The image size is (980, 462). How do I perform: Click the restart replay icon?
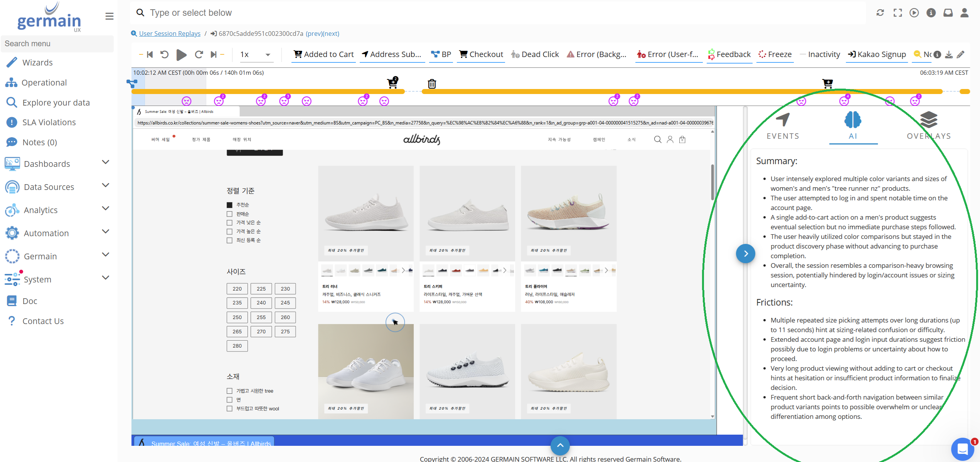tap(165, 54)
